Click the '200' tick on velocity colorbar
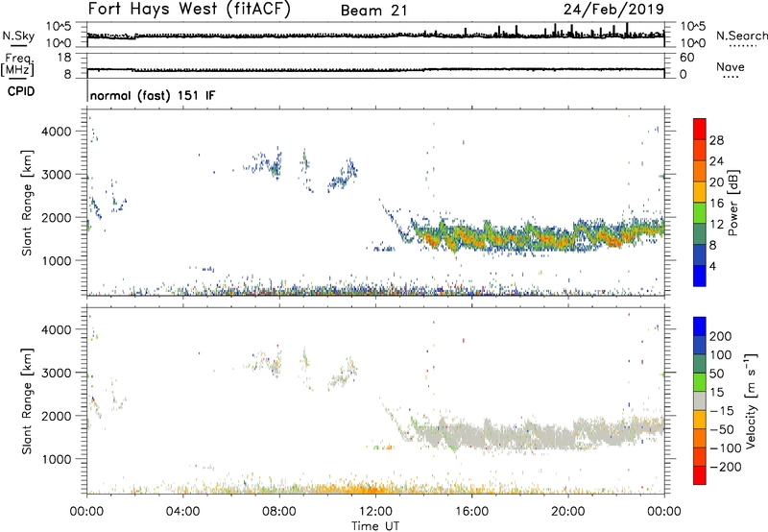768x532 pixels. coord(721,336)
